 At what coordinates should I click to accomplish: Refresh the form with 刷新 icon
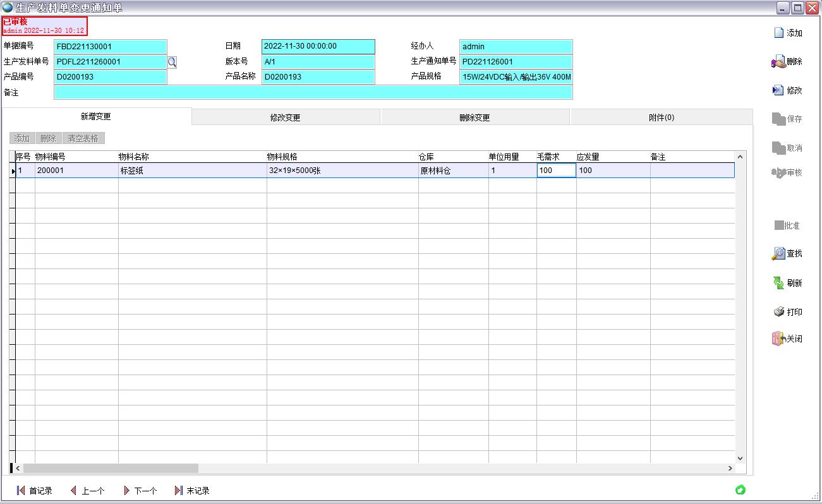pyautogui.click(x=778, y=283)
